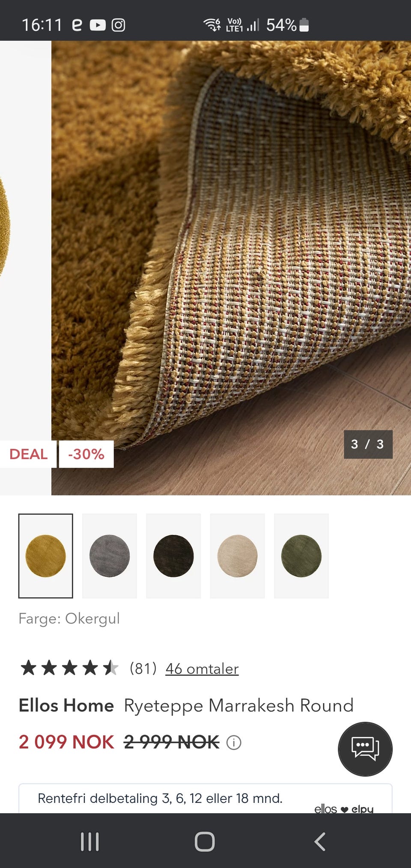
Task: Open the live chat bubble icon
Action: (x=365, y=749)
